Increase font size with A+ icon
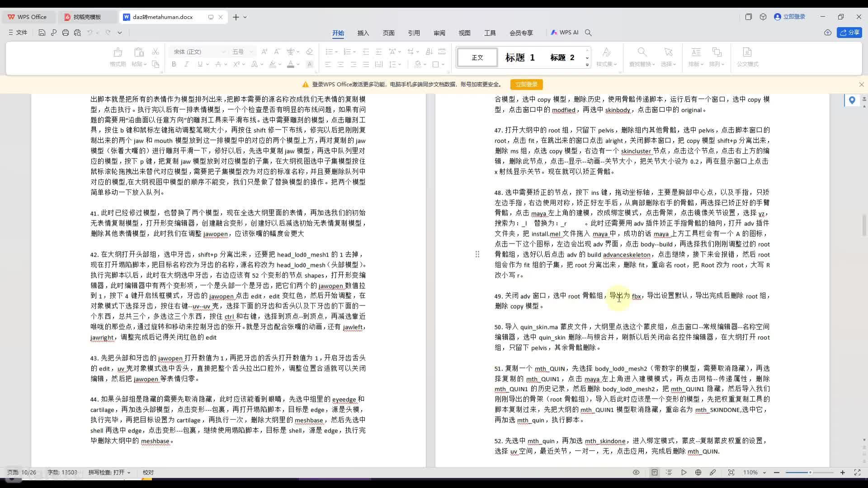Image resolution: width=868 pixels, height=488 pixels. 264,52
